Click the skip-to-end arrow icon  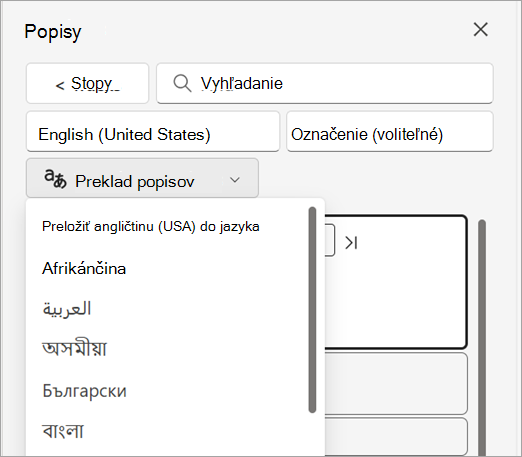(351, 243)
